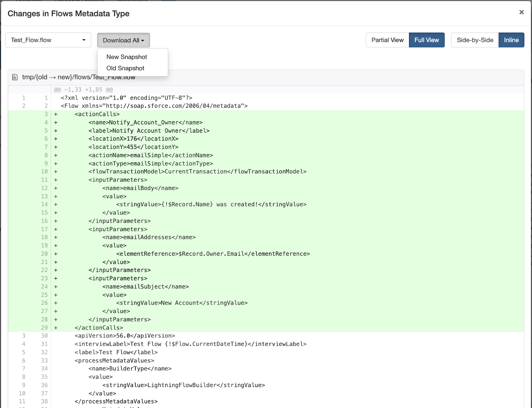Click the locationY 455 line
Viewport: 532px width, 408px height.
[133, 147]
